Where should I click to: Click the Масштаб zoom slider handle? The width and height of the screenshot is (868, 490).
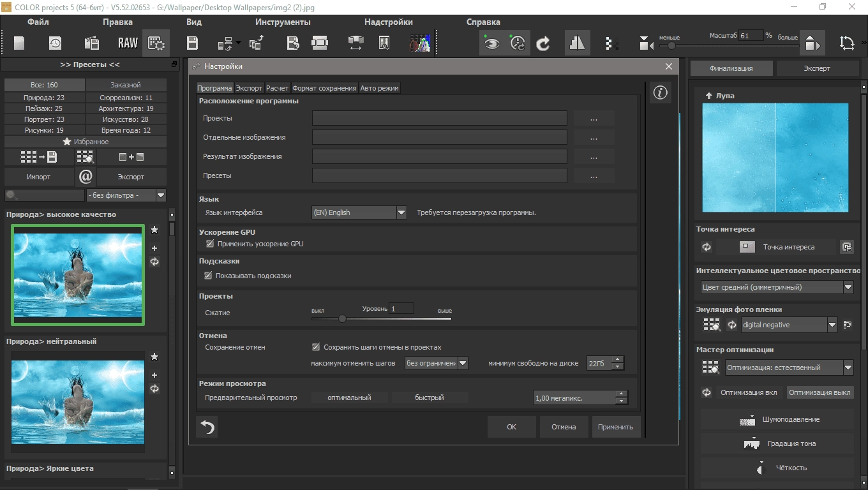(671, 46)
